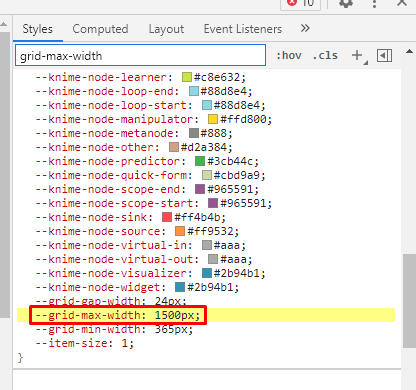The image size is (416, 390).
Task: Open color picker for --knime-node-learner swatch
Action: tap(187, 77)
